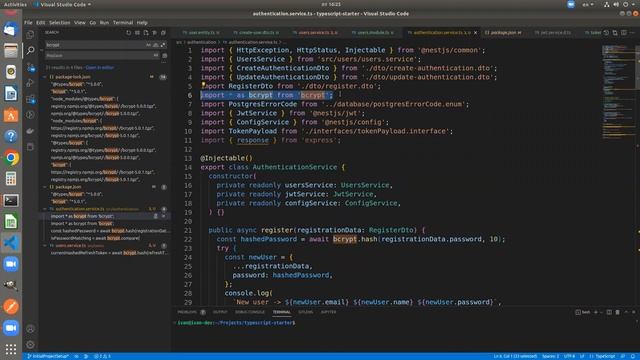Click the errors and warnings count in status bar
This screenshot has height=360, width=640.
(x=102, y=356)
